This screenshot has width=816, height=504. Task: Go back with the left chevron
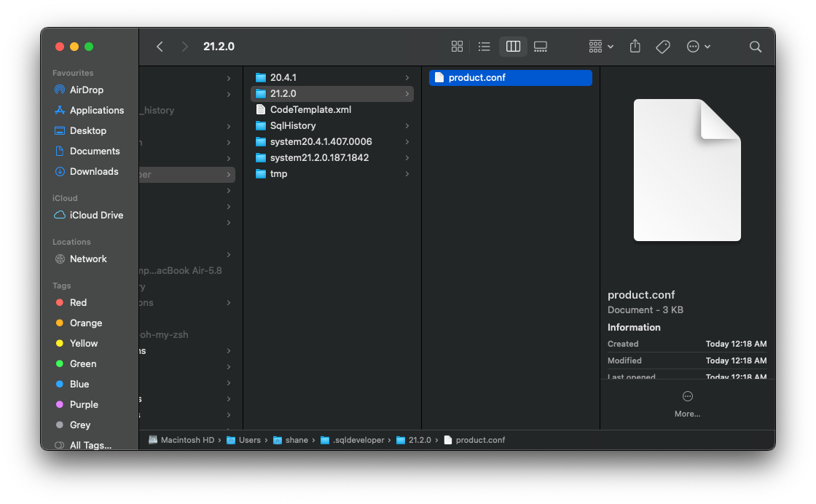pos(160,47)
